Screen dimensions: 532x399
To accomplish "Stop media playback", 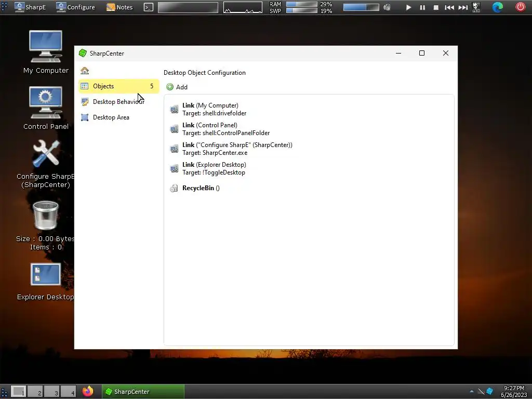I will (x=436, y=7).
